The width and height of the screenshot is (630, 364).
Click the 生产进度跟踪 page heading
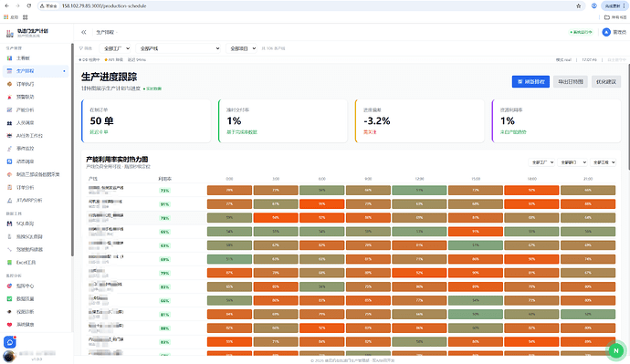[x=109, y=77]
